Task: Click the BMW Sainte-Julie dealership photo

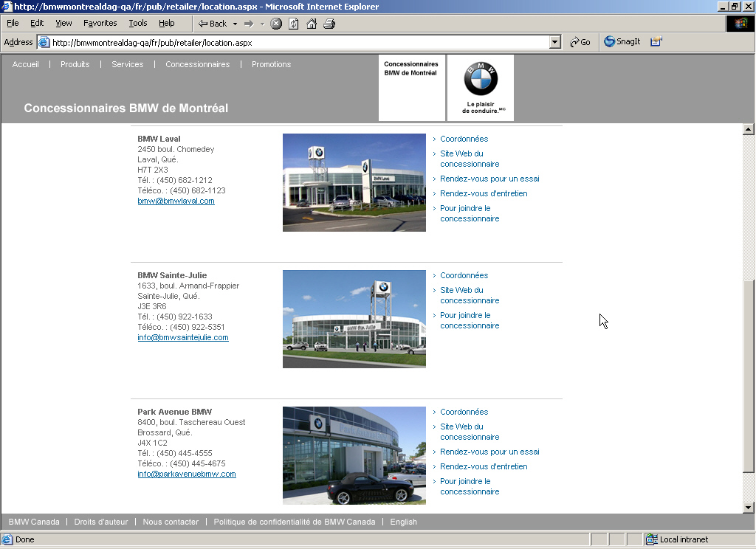Action: pos(354,319)
